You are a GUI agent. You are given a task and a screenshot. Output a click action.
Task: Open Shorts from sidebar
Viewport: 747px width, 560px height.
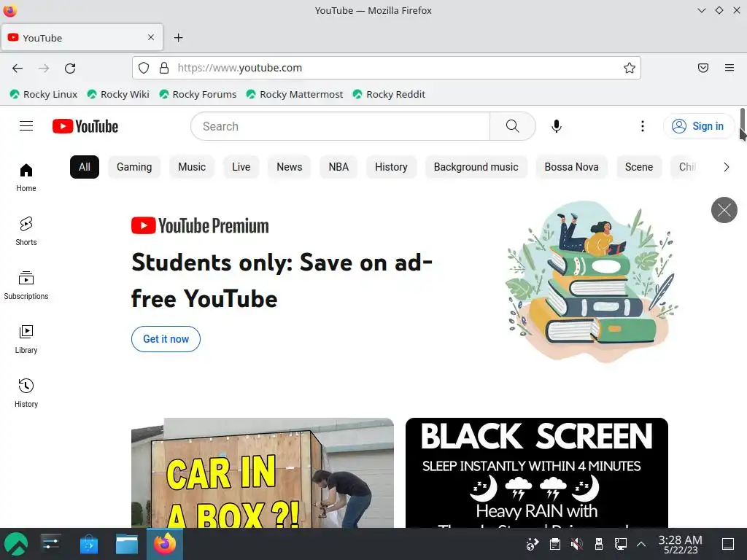pos(26,231)
